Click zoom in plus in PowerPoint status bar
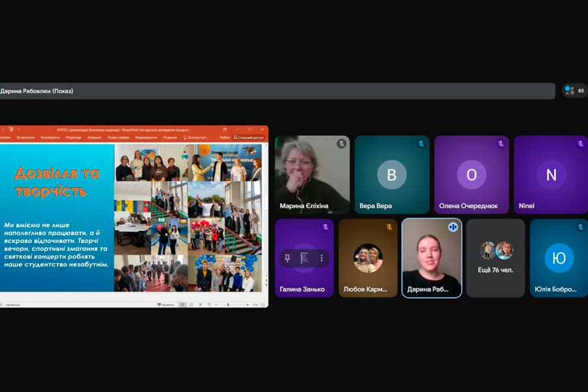This screenshot has width=588, height=392. tap(248, 304)
